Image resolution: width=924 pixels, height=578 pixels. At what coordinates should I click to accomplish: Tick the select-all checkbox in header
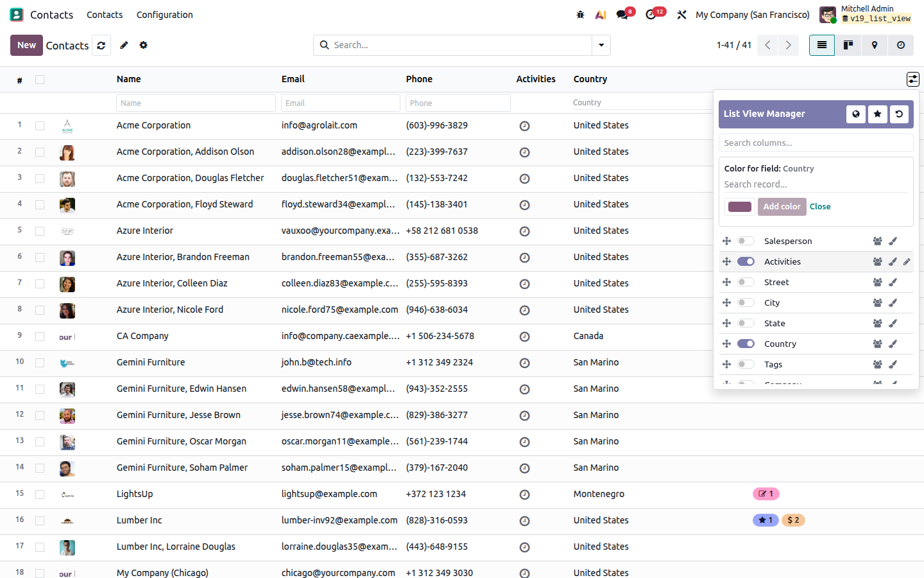pos(40,80)
